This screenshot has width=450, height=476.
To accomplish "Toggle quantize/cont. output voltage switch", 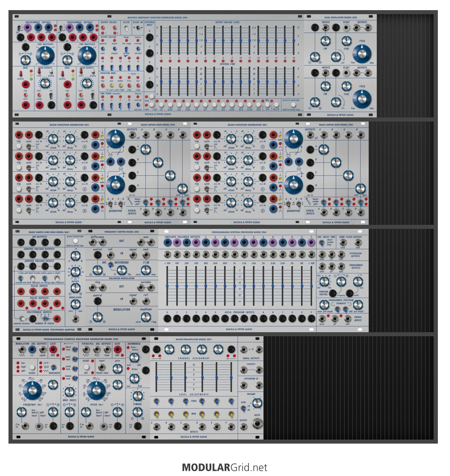I will pyautogui.click(x=103, y=49).
